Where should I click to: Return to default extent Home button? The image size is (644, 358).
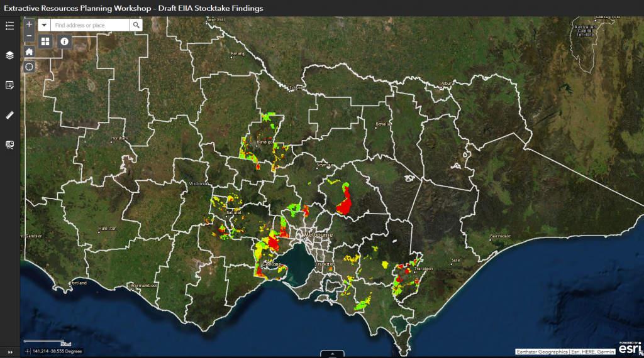tap(29, 52)
